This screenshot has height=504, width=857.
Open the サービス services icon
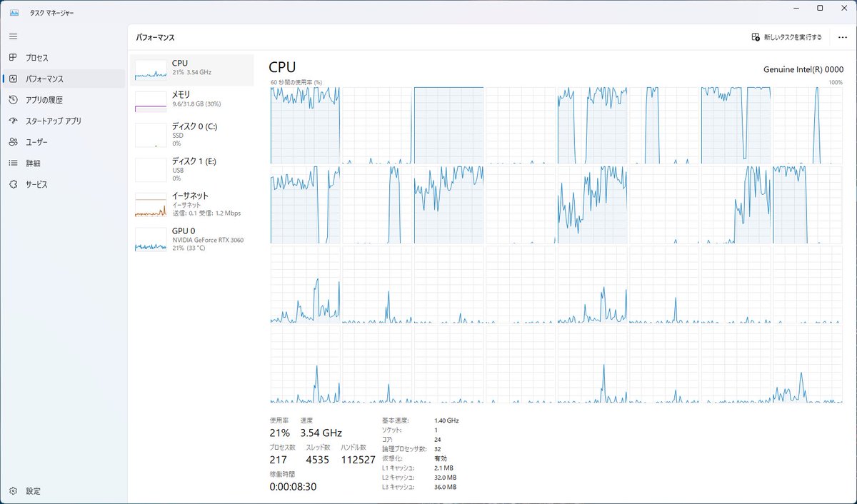pos(14,184)
